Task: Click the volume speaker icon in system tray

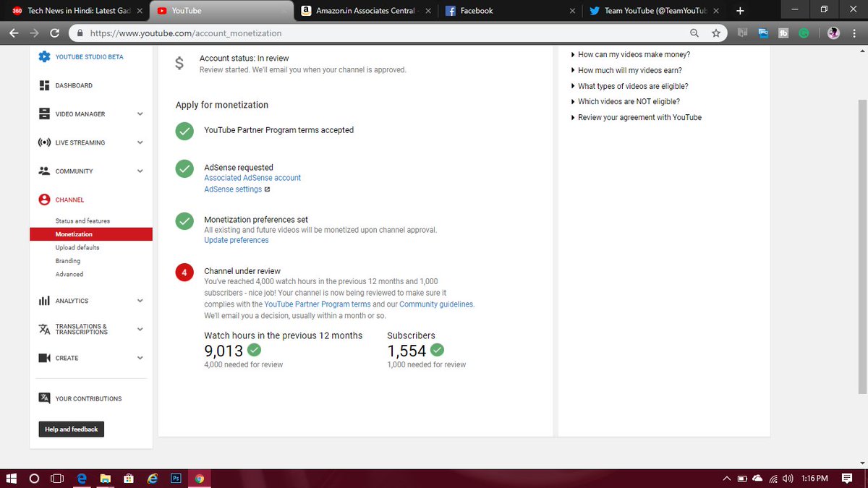Action: pyautogui.click(x=788, y=478)
